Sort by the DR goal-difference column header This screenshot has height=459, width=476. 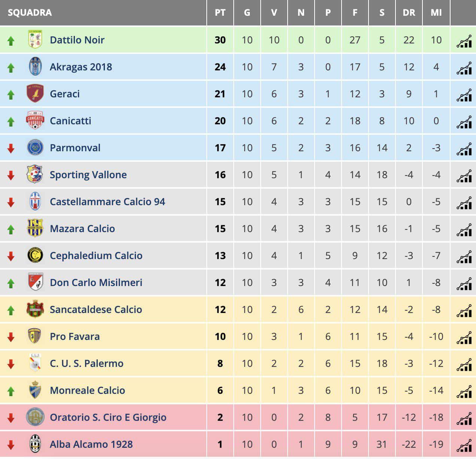(x=409, y=13)
